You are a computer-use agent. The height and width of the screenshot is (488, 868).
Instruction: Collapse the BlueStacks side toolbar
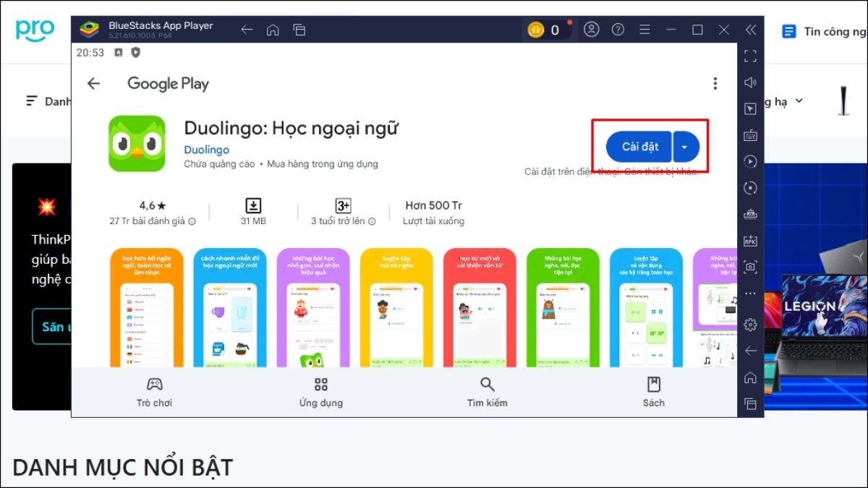pyautogui.click(x=751, y=30)
